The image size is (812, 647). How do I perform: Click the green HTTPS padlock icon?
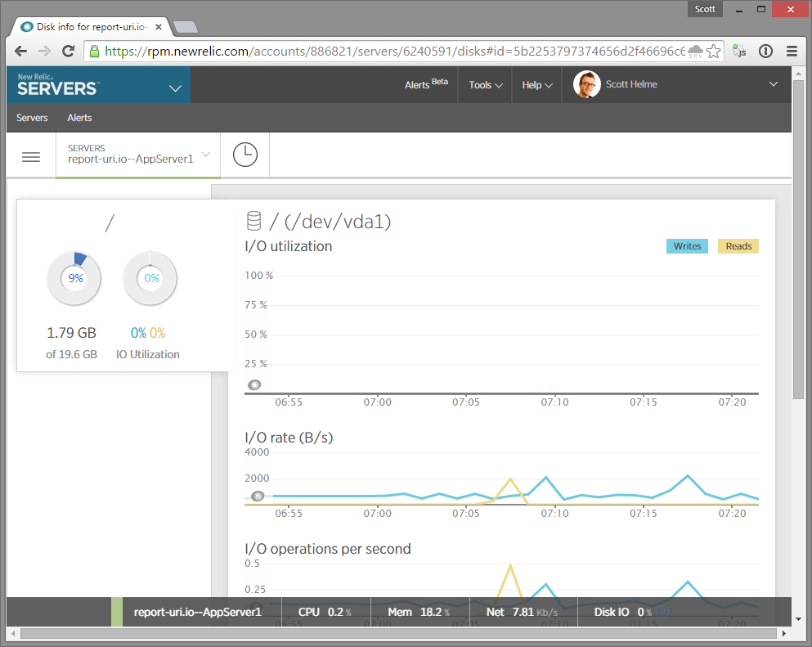coord(94,51)
